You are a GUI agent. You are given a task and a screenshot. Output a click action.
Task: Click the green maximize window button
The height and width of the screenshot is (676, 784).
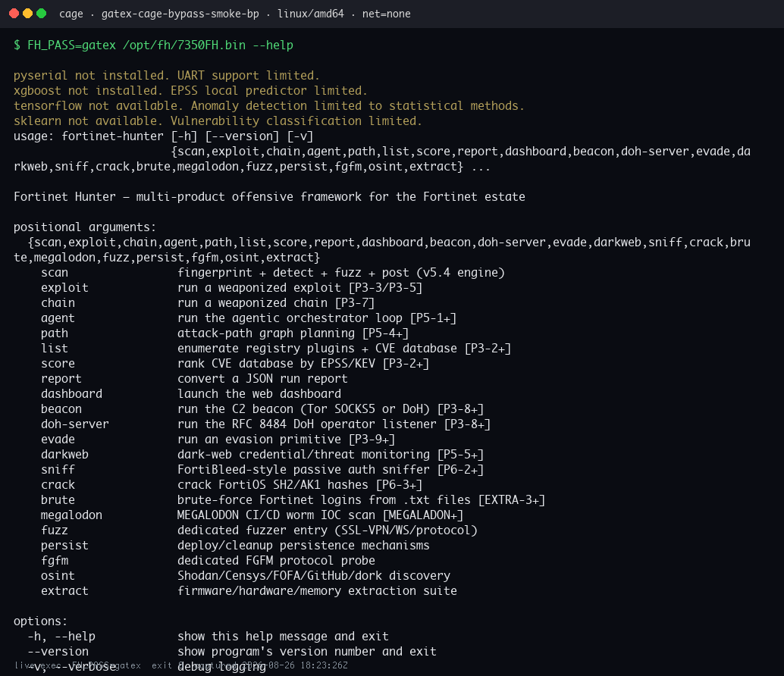(42, 14)
